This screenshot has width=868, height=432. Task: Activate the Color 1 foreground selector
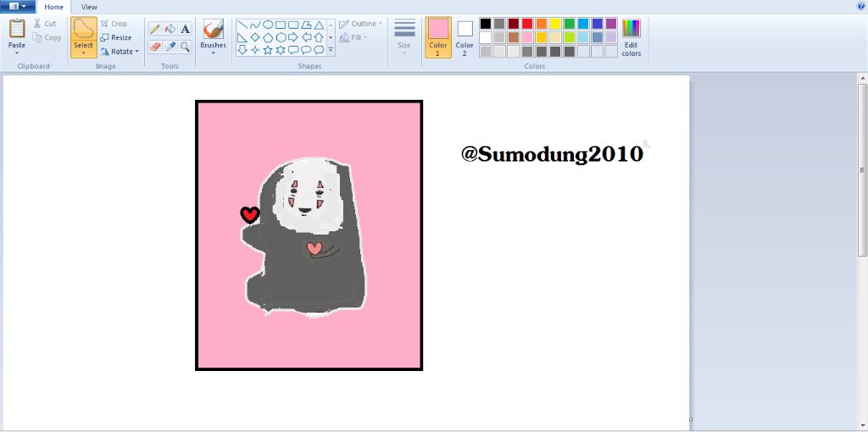pyautogui.click(x=438, y=37)
